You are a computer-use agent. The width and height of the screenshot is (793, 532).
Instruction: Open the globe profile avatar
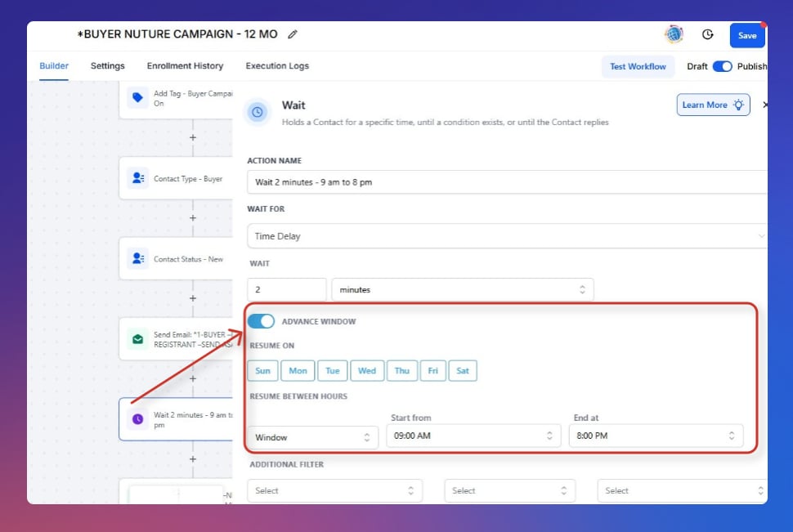pos(674,34)
